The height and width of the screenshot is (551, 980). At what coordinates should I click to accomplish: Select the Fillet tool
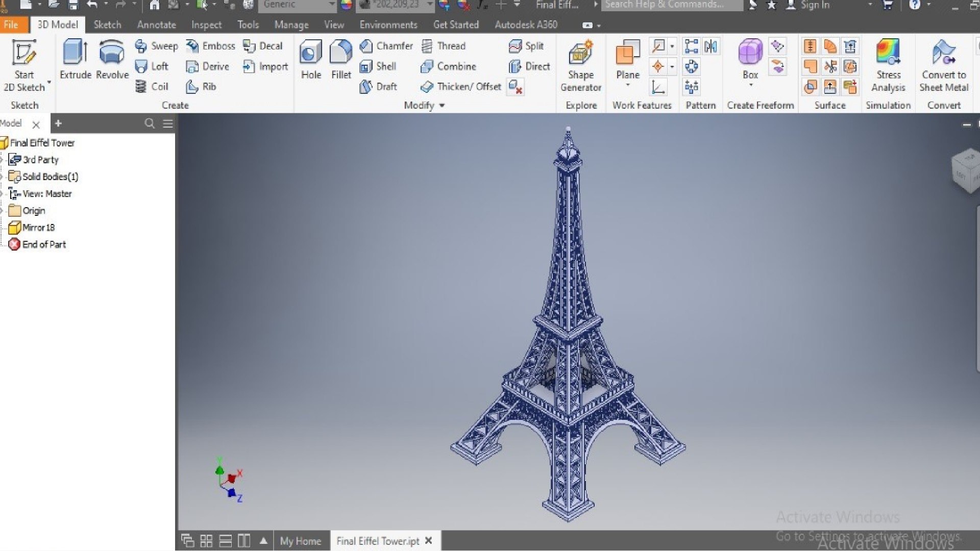point(341,60)
